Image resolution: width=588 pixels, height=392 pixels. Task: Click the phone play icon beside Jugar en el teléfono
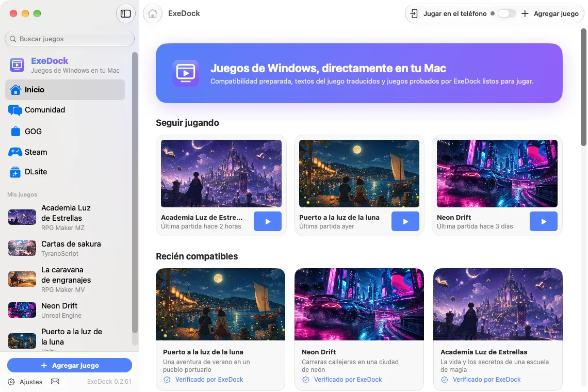[x=414, y=13]
